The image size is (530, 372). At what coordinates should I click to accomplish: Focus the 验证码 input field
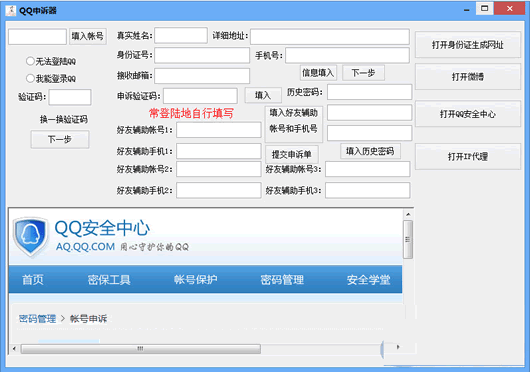point(70,97)
